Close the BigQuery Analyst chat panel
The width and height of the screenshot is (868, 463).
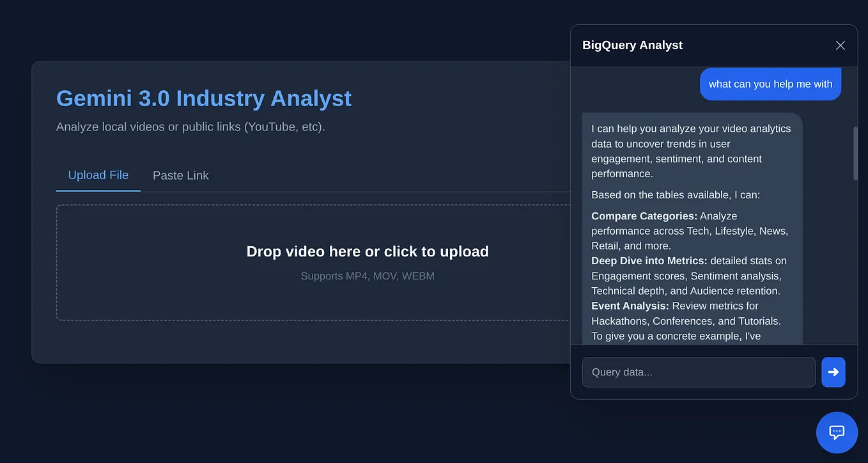click(841, 45)
